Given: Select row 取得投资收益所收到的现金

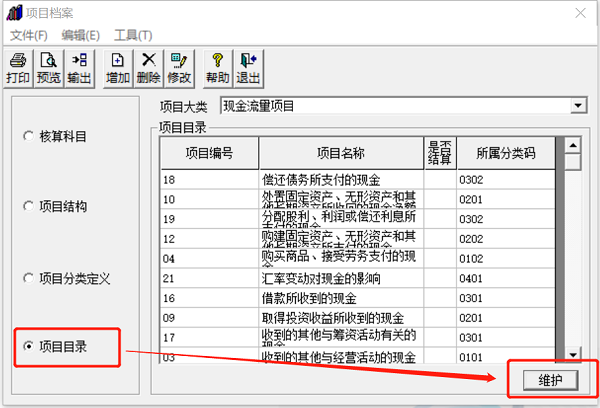Looking at the screenshot, I should (x=358, y=318).
